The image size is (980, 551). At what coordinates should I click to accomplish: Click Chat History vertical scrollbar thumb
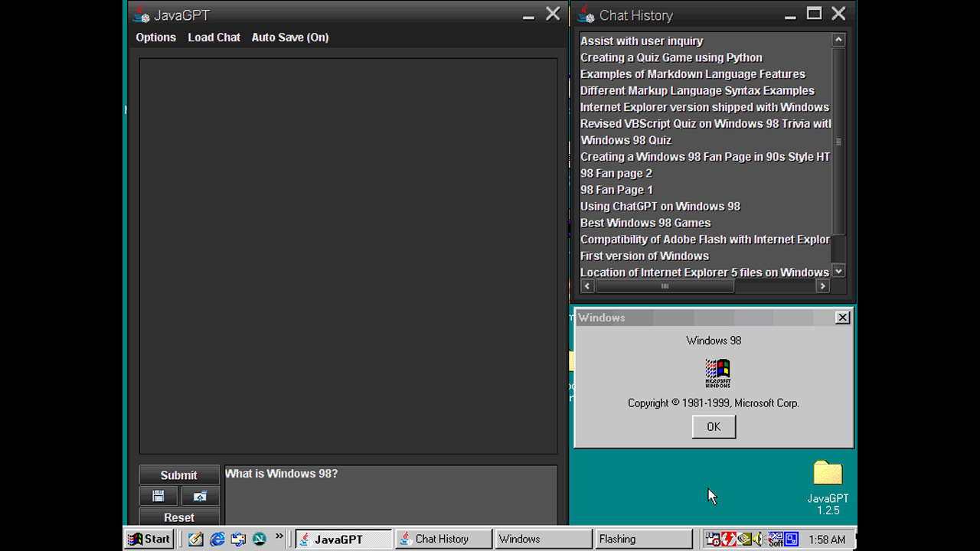838,142
